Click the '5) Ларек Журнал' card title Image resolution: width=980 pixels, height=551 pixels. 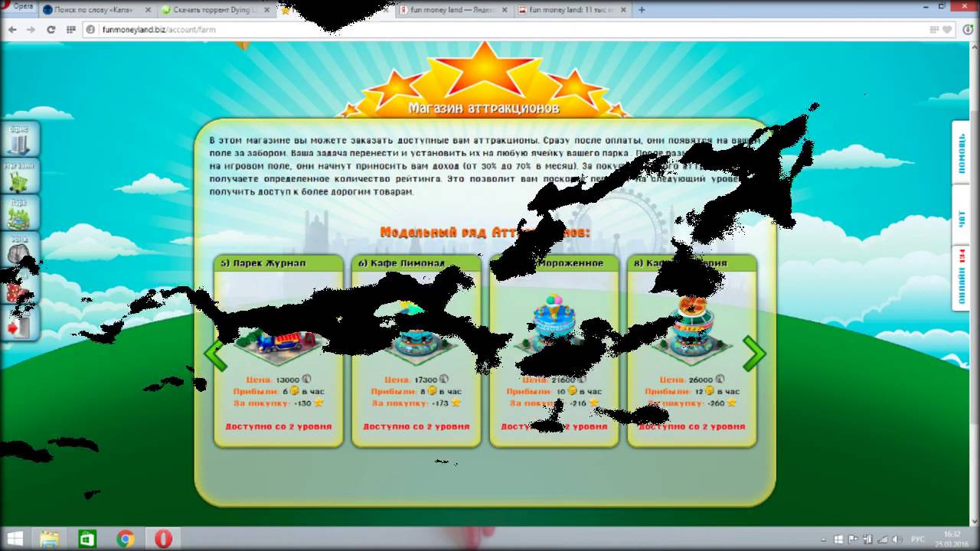[x=263, y=262]
